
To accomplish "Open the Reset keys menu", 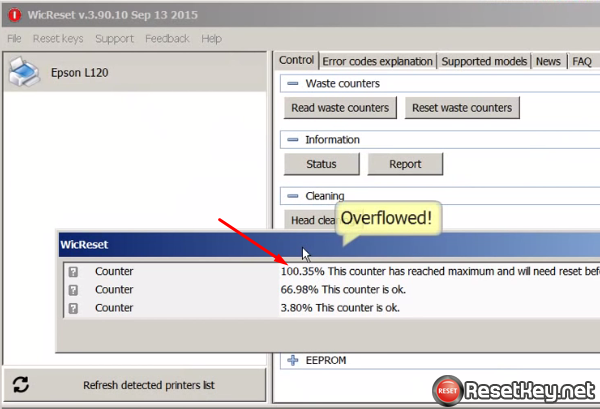I will 58,39.
